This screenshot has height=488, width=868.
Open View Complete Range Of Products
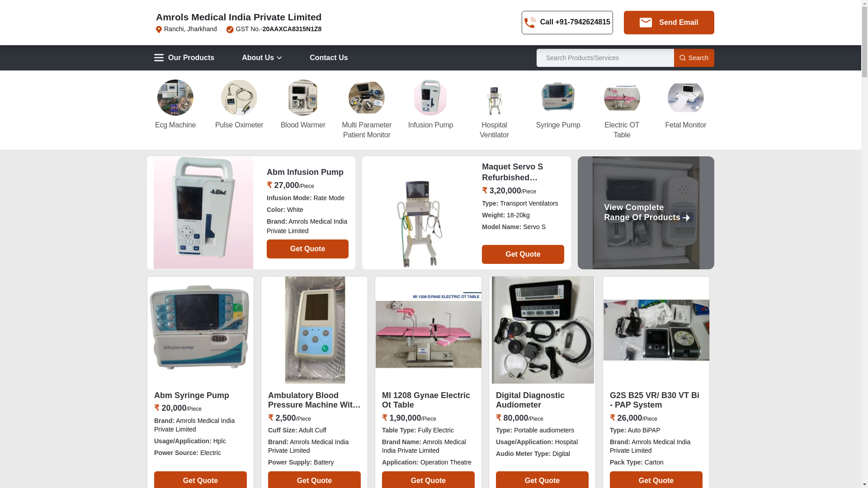(646, 213)
